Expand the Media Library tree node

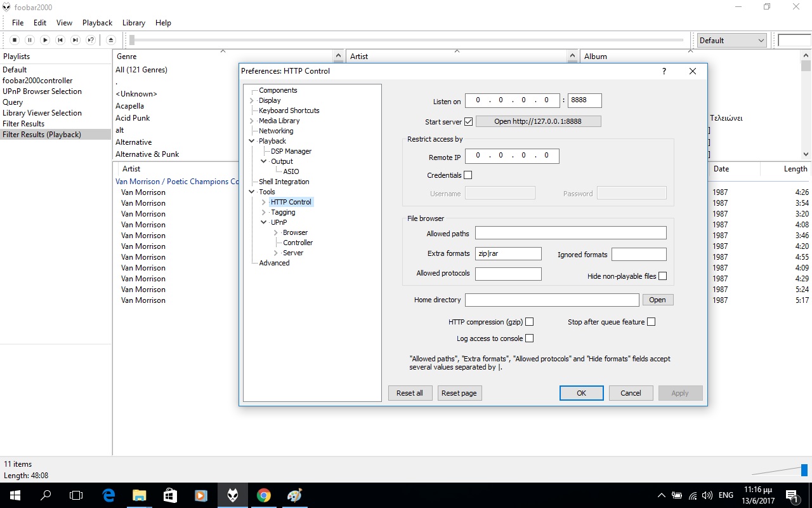[x=252, y=121]
